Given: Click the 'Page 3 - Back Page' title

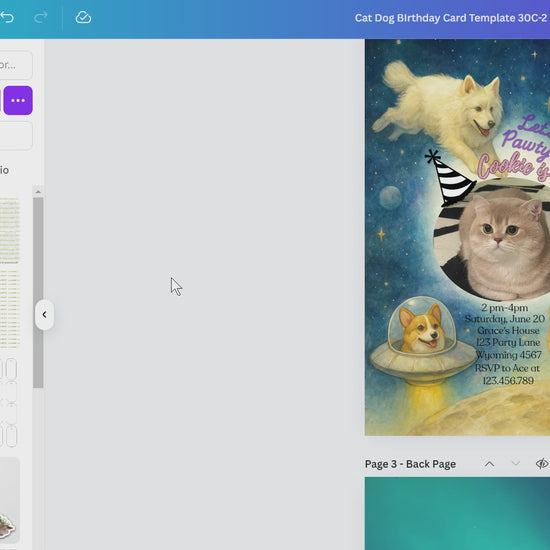Looking at the screenshot, I should point(410,464).
